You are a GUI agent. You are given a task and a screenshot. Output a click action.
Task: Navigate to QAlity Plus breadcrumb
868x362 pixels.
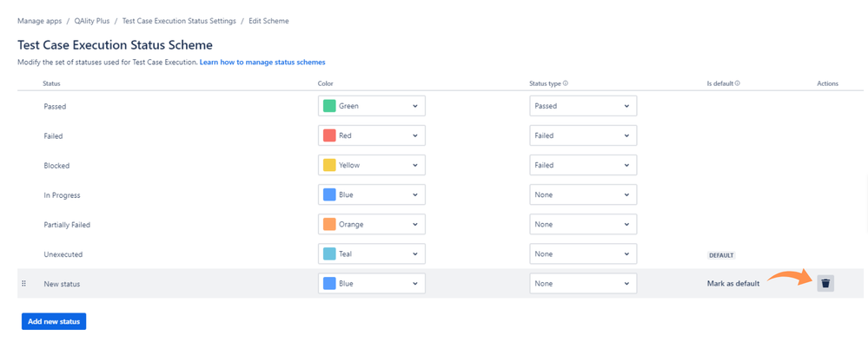click(x=92, y=21)
